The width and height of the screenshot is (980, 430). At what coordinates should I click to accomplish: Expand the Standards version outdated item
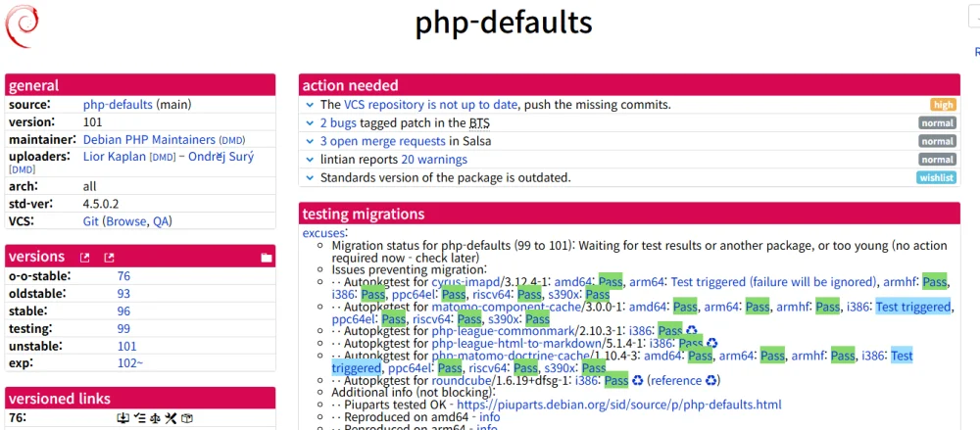pyautogui.click(x=310, y=177)
